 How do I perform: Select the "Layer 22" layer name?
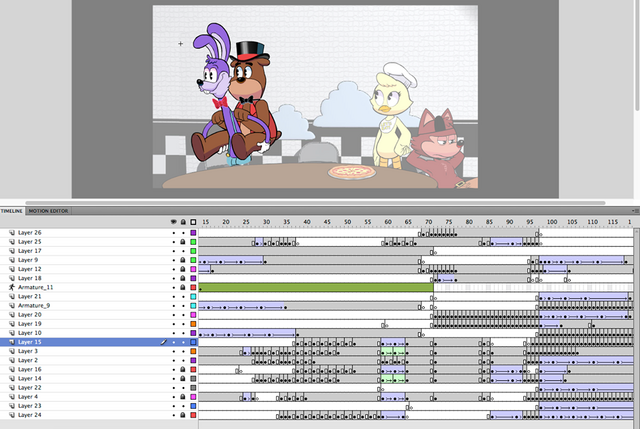[29, 388]
